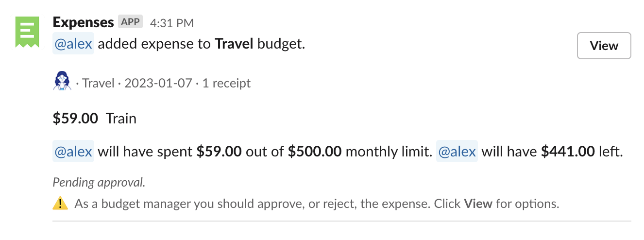Image resolution: width=644 pixels, height=240 pixels.
Task: Click the Train expense description
Action: click(121, 119)
